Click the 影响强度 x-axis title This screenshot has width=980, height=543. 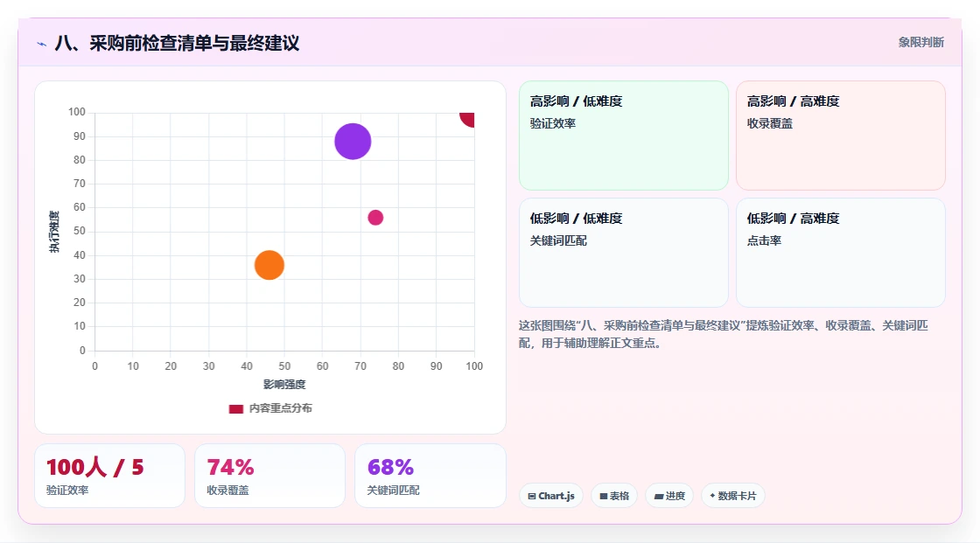284,384
